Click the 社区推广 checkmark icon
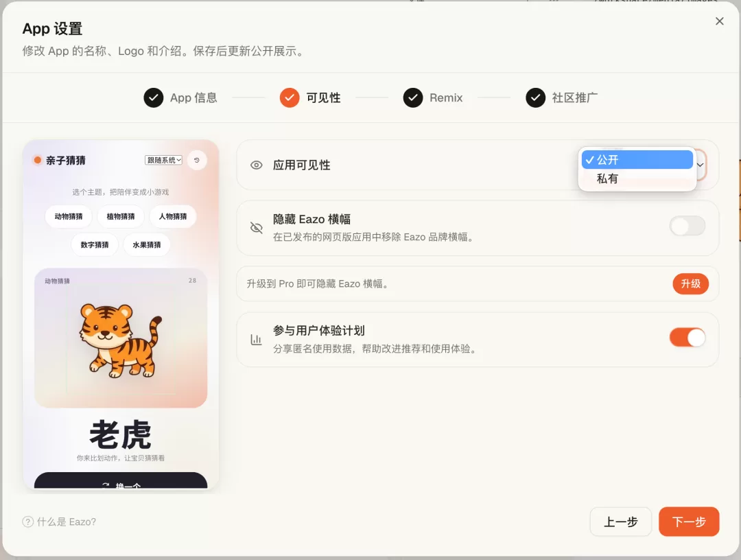741x560 pixels. coord(535,98)
